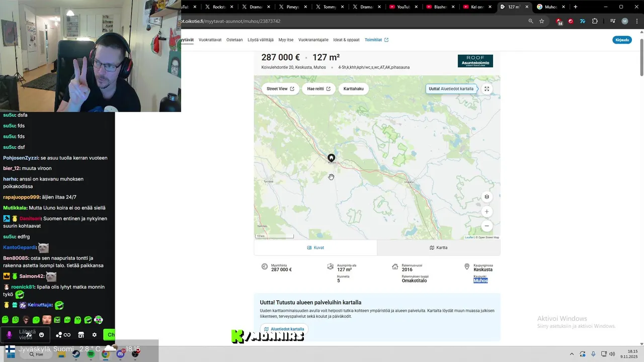Screen dimensions: 644x362
Task: Bookmark this page with star icon
Action: [542, 21]
